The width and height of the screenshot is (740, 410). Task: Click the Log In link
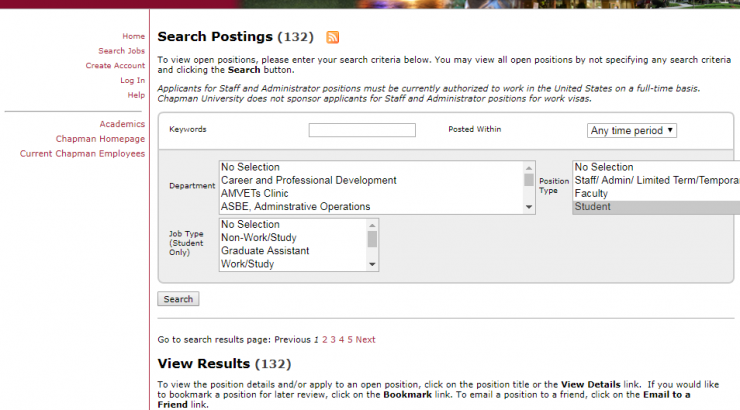132,80
